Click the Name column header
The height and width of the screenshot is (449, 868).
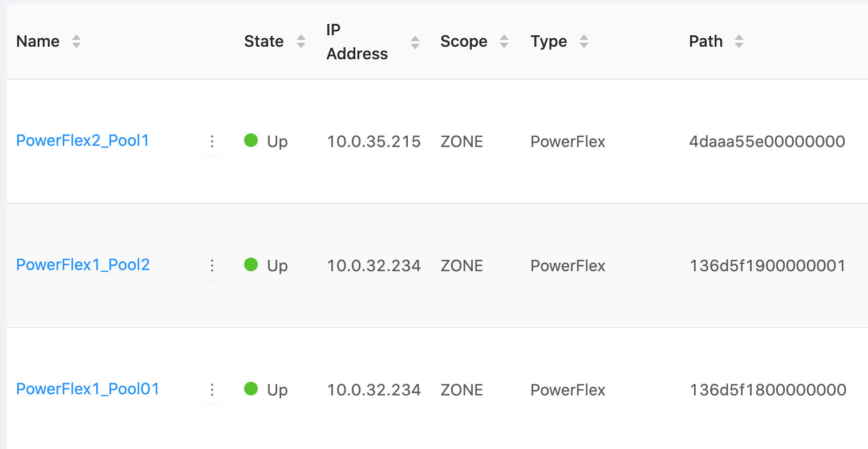[38, 42]
